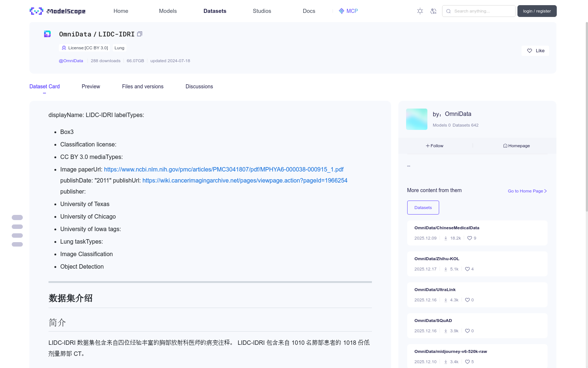This screenshot has width=588, height=368.
Task: Click heart icon on midjourney-v6-520k-raw card
Action: (x=467, y=362)
